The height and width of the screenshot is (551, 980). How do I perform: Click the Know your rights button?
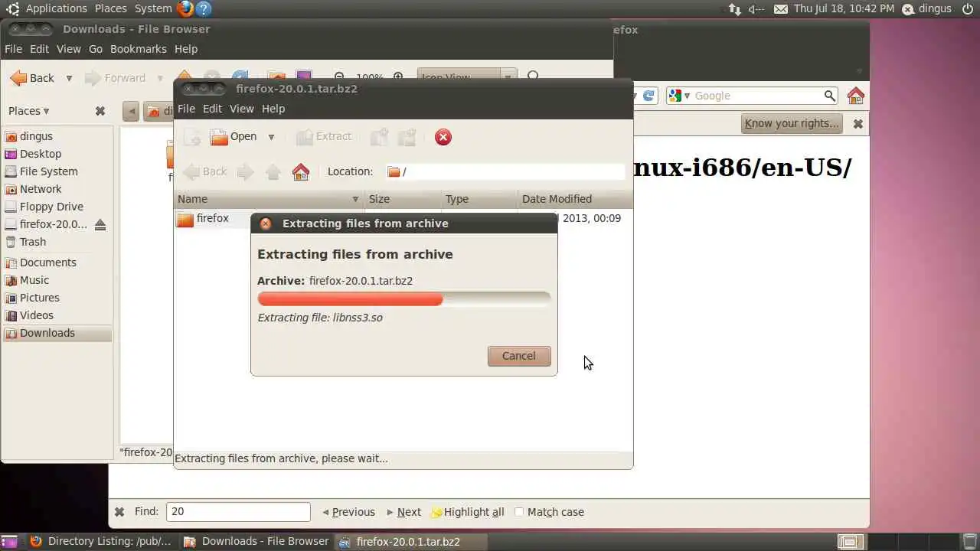[792, 123]
